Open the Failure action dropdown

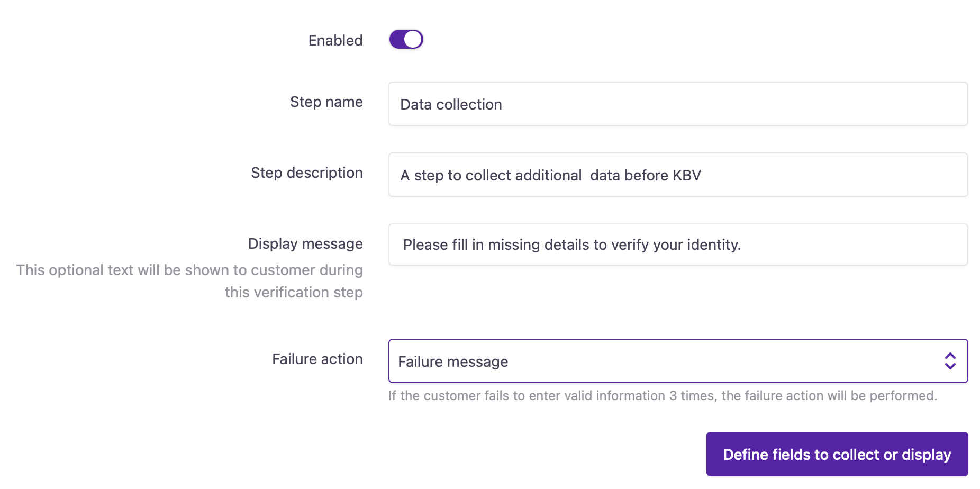click(677, 361)
